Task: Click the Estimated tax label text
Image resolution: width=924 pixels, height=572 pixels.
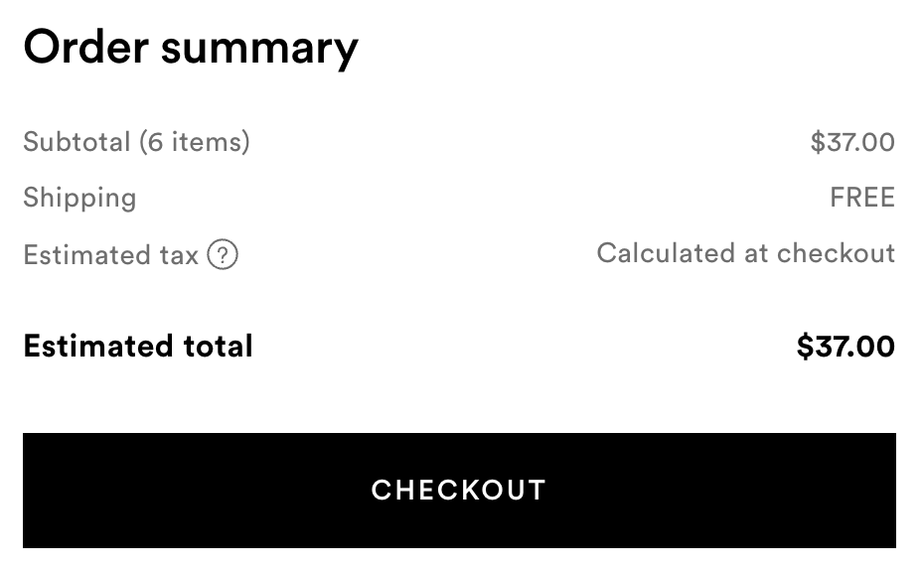Action: tap(110, 255)
